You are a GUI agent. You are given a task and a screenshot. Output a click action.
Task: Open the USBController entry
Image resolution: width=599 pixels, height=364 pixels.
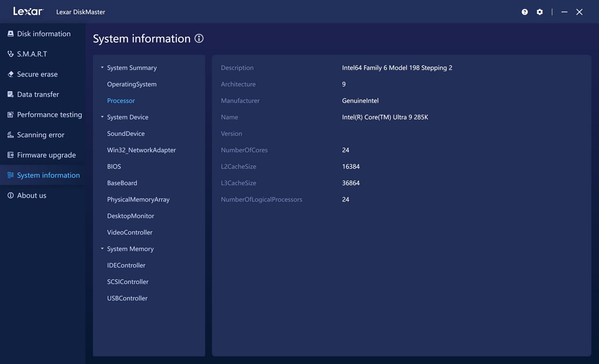click(x=127, y=298)
